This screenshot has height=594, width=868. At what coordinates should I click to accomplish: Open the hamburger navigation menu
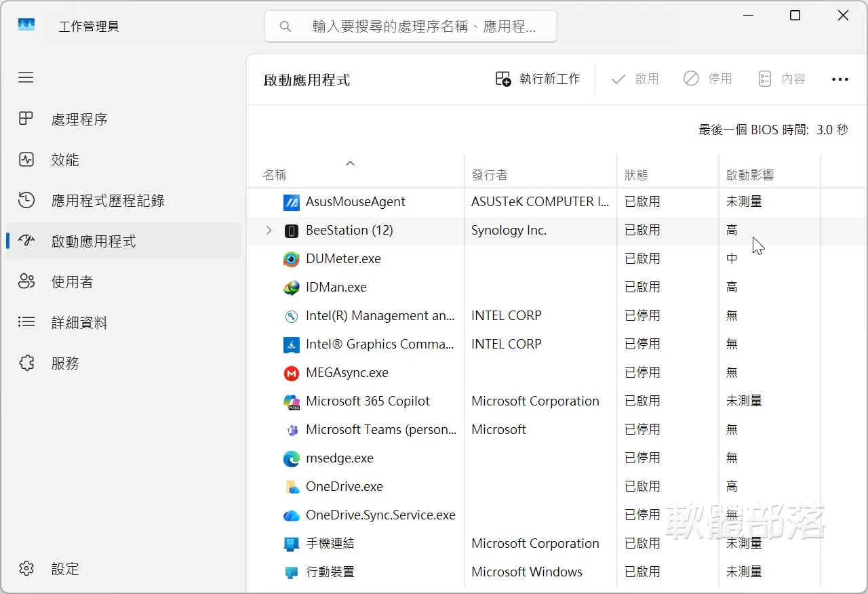pos(26,77)
